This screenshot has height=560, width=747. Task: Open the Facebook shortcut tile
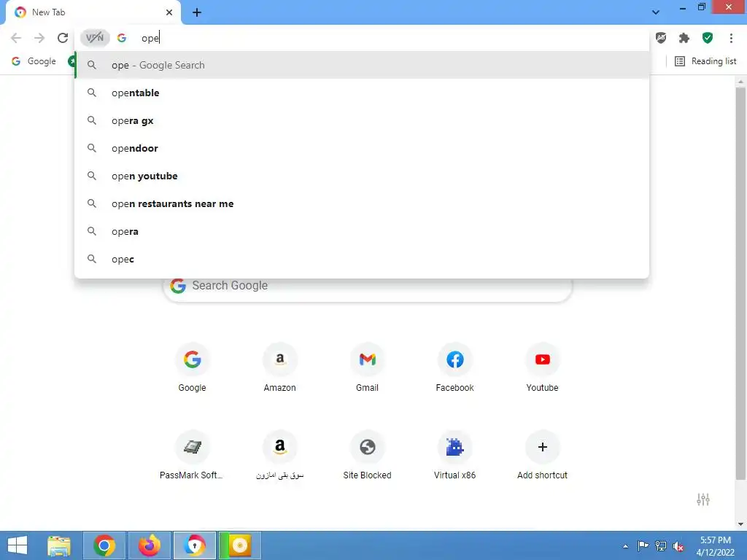pyautogui.click(x=455, y=367)
